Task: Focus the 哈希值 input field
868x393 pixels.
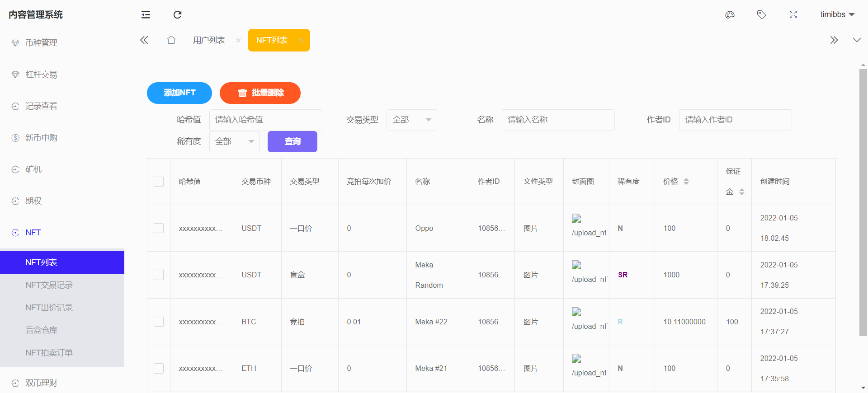Action: pos(266,120)
